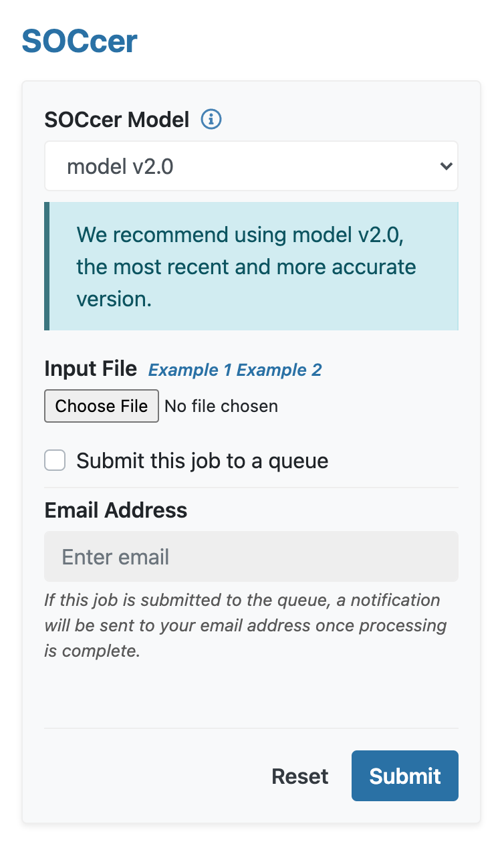
Task: Select a different model from the dropdown
Action: tap(251, 166)
